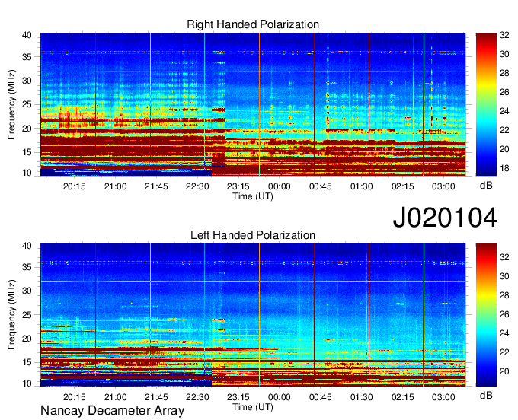The width and height of the screenshot is (518, 420).
Task: Click the 26 dB value on Right Handed colorbar
Action: coord(504,92)
